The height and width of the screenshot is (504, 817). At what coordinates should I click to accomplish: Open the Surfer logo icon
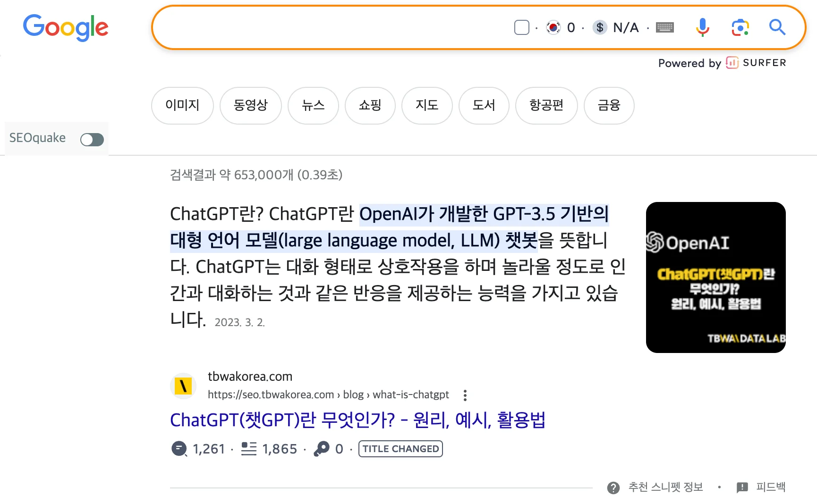[732, 63]
